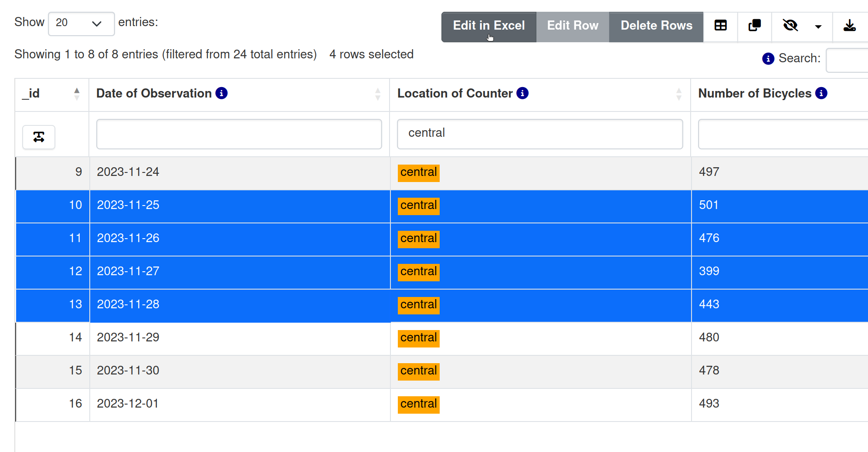Click the column width adjust icon in filter row
The image size is (868, 452).
[x=39, y=137]
